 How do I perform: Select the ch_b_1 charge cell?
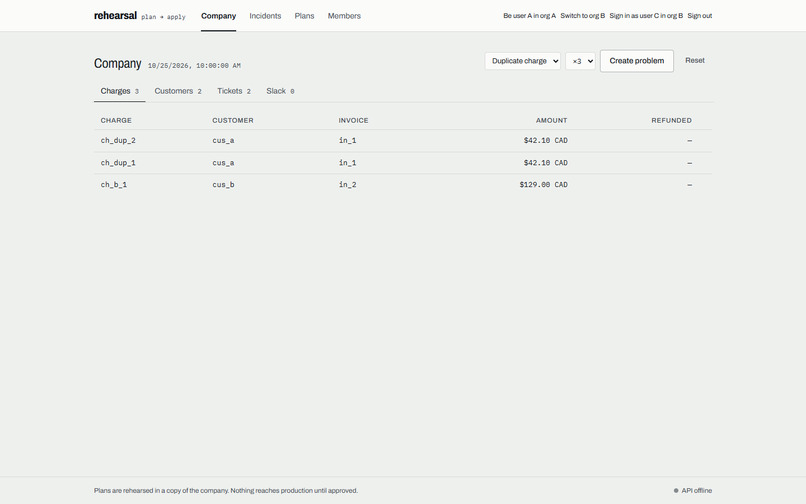(x=114, y=185)
